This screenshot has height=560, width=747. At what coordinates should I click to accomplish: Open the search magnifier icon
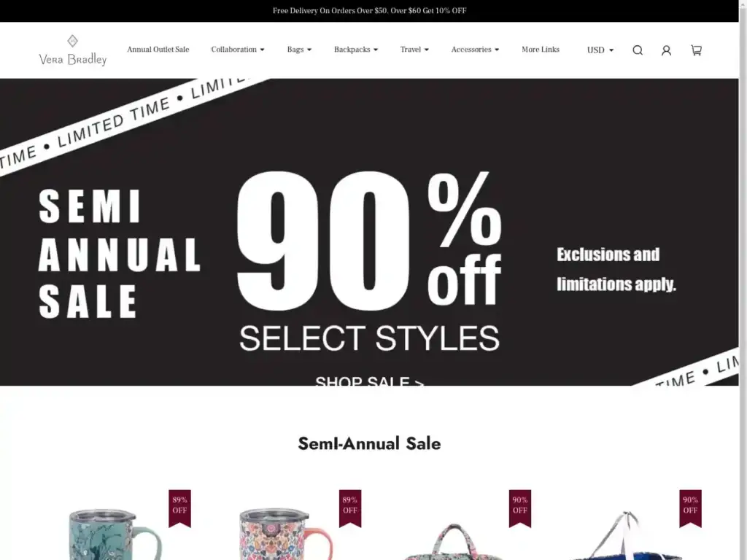tap(638, 50)
